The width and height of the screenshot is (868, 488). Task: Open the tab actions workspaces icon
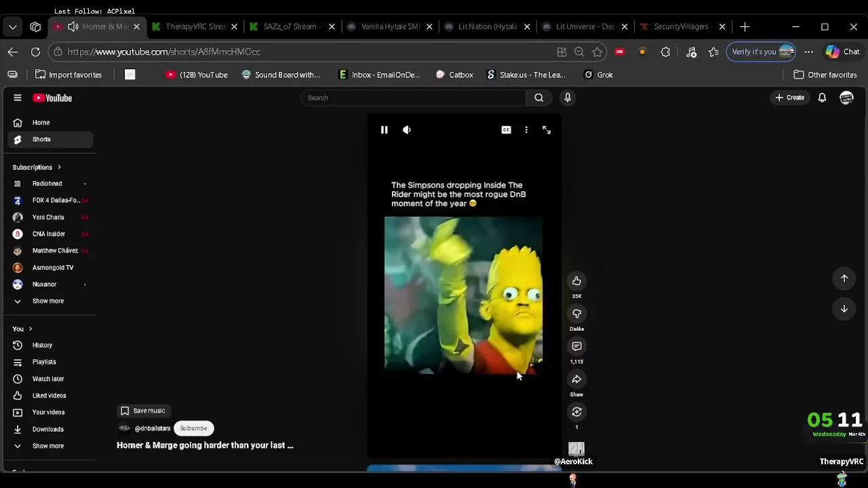pos(35,26)
